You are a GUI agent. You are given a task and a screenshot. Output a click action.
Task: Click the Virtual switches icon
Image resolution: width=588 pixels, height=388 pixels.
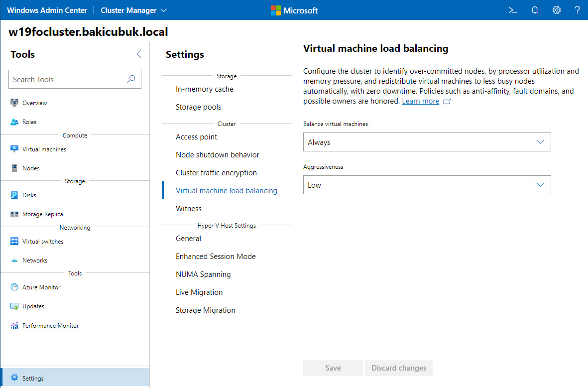14,241
